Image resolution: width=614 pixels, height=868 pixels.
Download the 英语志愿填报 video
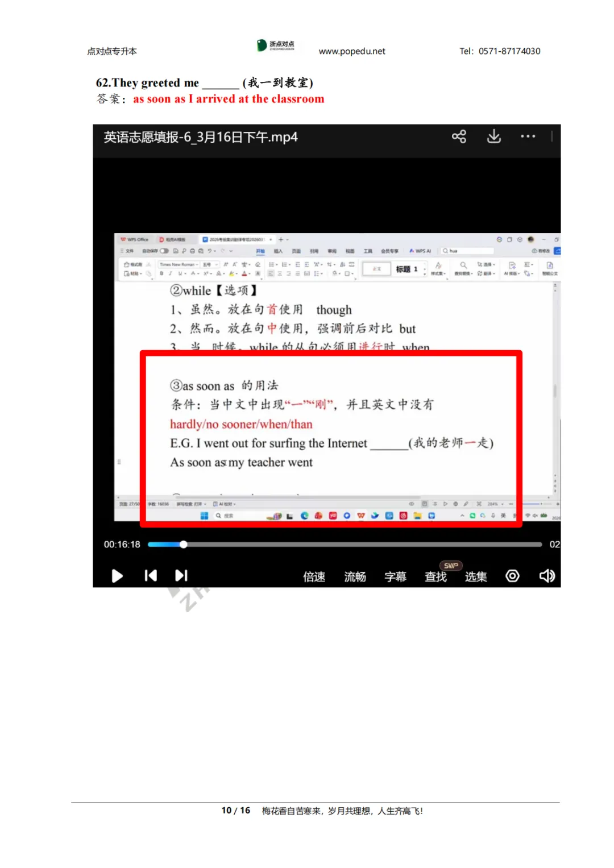click(x=494, y=136)
